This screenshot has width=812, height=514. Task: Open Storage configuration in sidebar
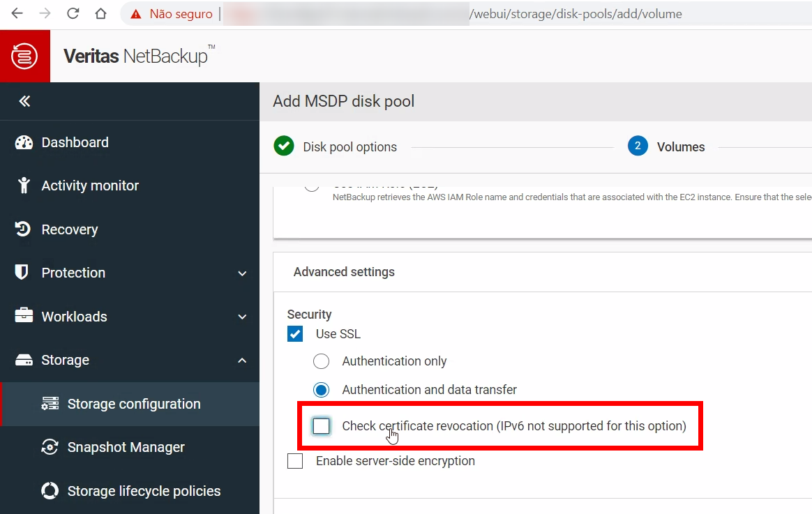tap(133, 404)
